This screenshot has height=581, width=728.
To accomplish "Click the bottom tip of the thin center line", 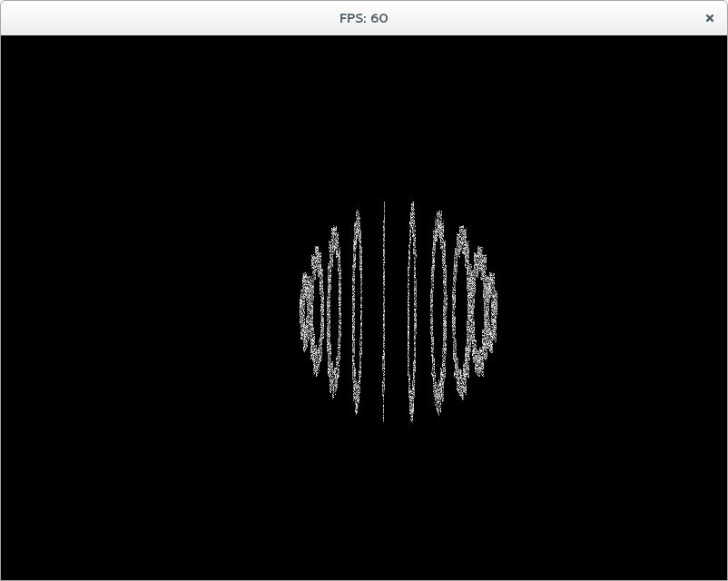I will click(383, 420).
